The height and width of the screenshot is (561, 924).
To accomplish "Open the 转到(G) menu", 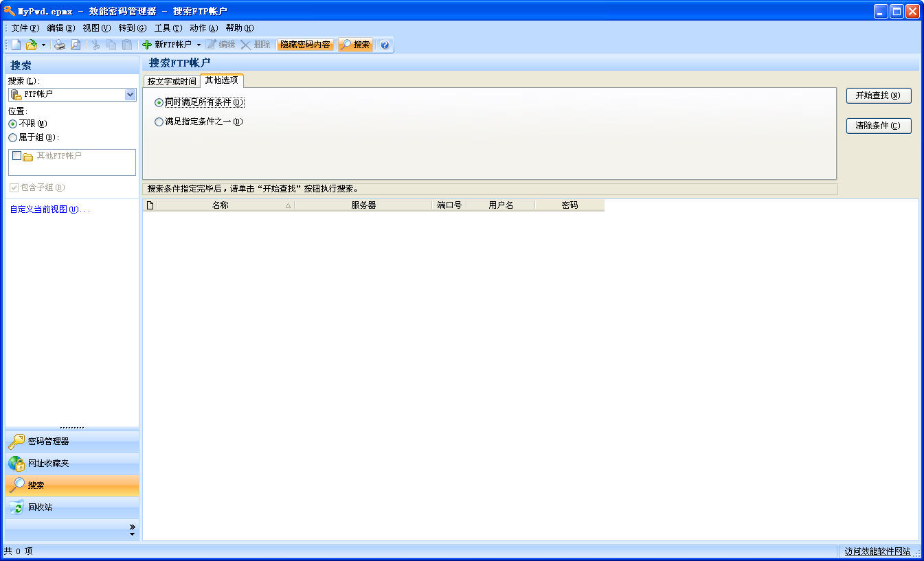I will click(x=133, y=28).
